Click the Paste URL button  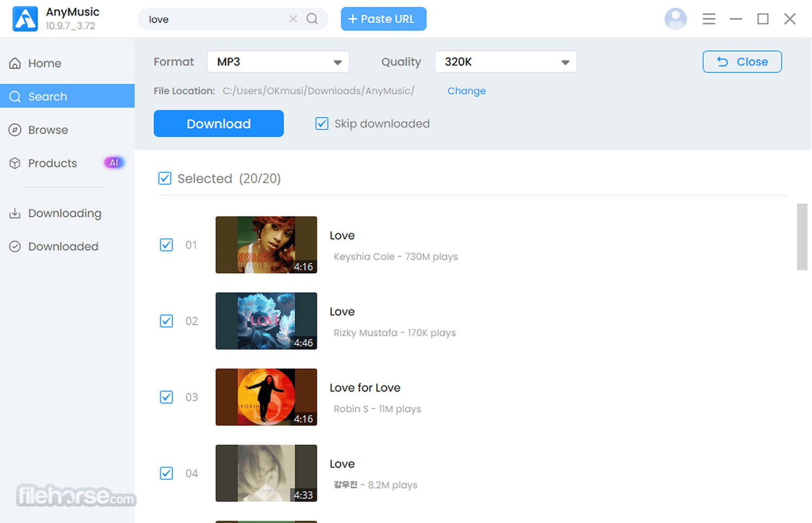pyautogui.click(x=383, y=19)
